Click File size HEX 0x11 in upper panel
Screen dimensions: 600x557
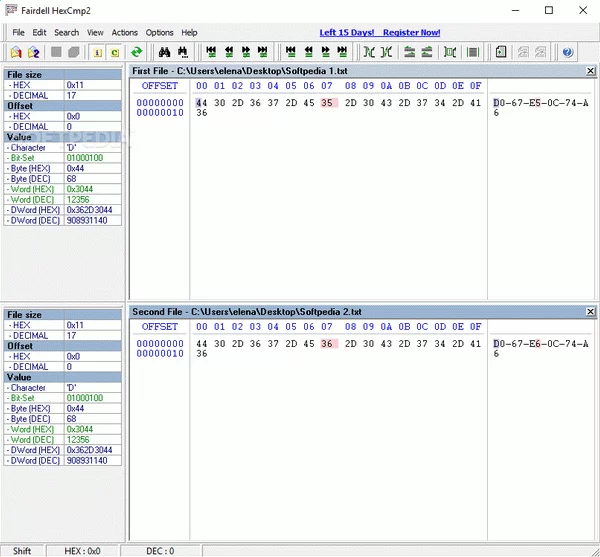tap(75, 85)
